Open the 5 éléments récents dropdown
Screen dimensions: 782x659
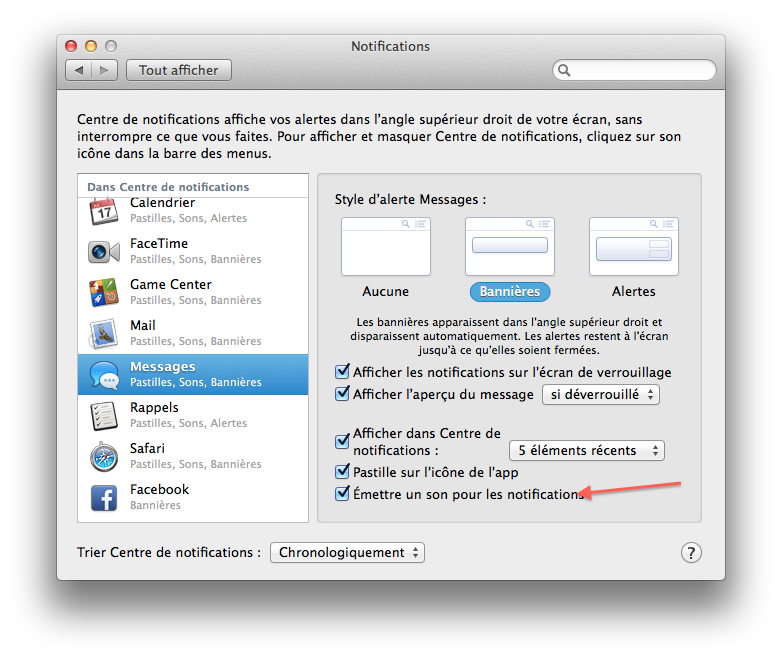[x=586, y=450]
